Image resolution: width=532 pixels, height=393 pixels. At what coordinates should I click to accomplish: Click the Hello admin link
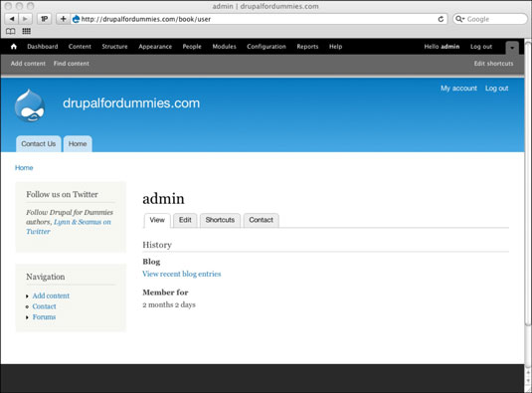[x=442, y=47]
